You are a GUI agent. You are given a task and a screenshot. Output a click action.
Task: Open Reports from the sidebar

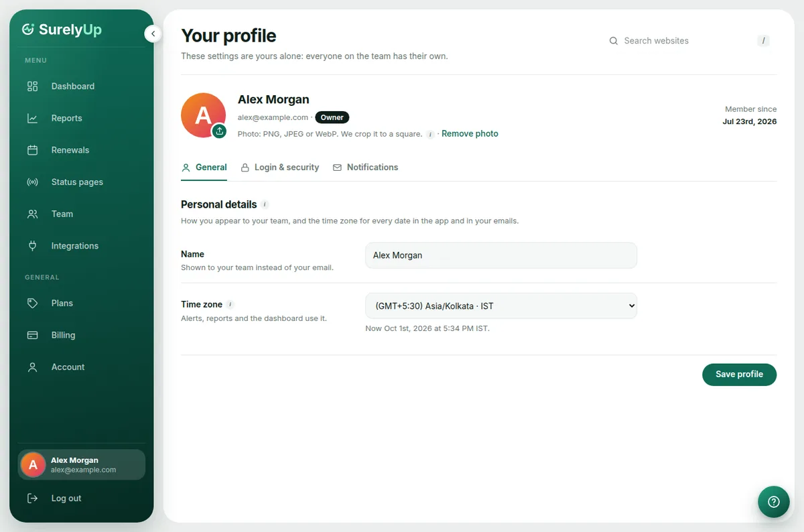coord(82,119)
